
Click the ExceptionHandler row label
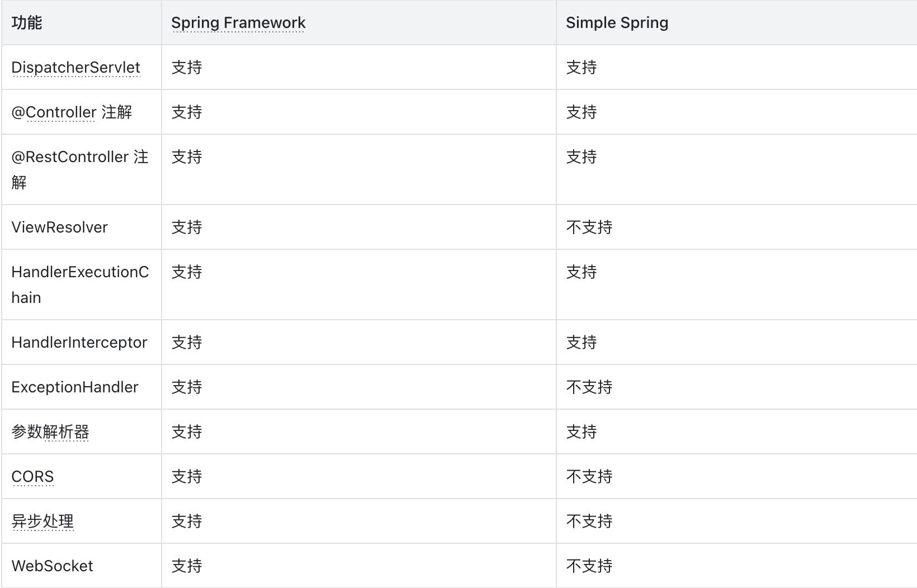74,387
